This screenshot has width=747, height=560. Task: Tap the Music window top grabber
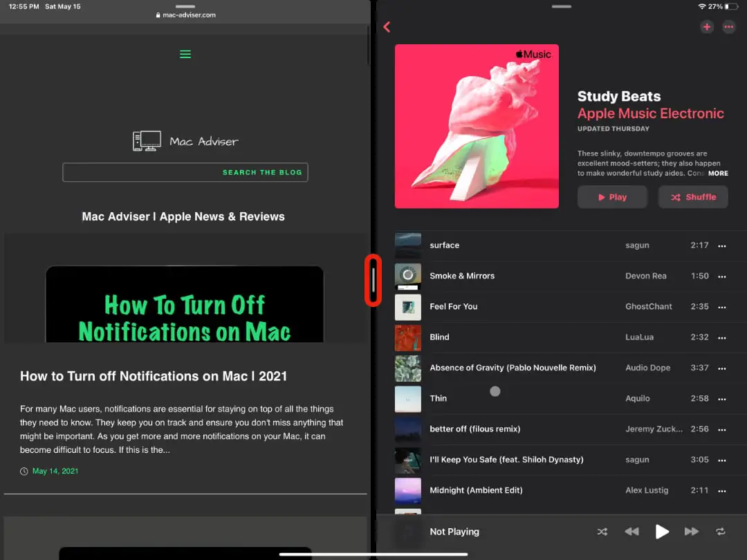click(561, 6)
